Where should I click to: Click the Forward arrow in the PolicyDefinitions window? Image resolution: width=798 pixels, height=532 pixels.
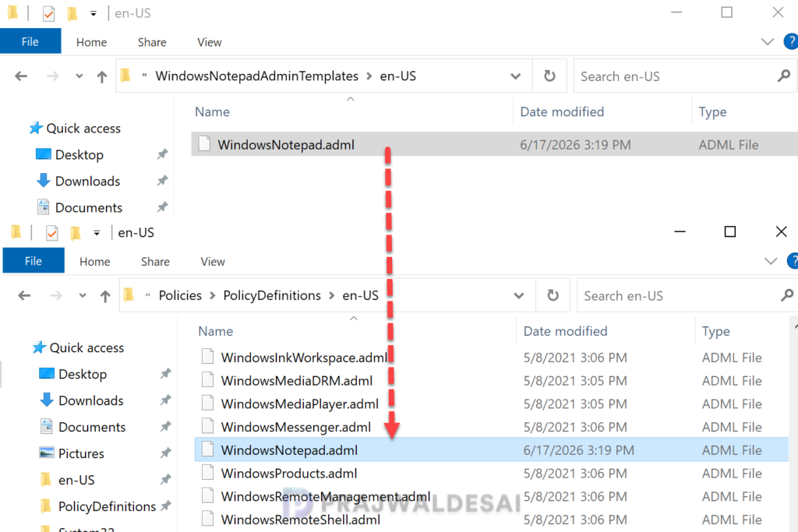(x=56, y=295)
